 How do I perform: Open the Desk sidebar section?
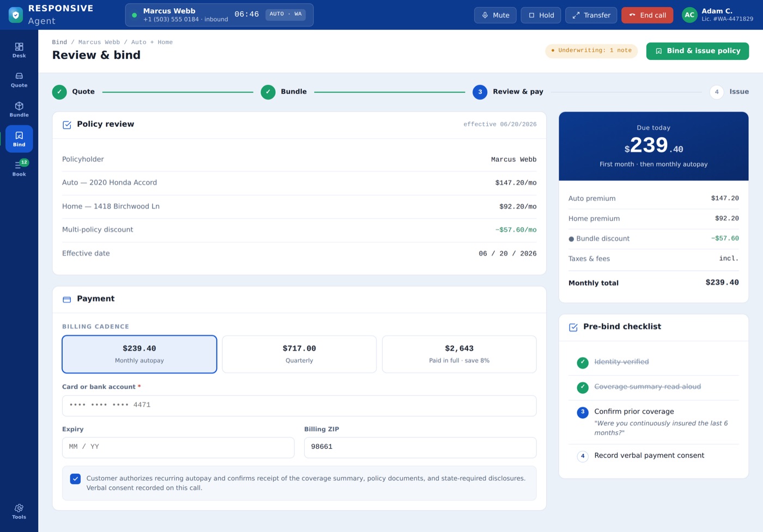tap(19, 50)
